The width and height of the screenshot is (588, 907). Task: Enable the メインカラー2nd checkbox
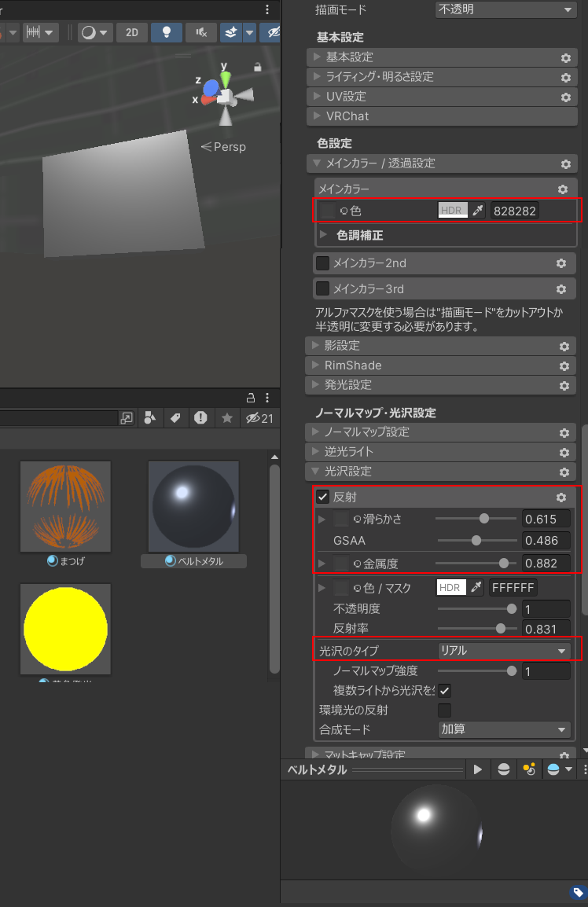322,263
